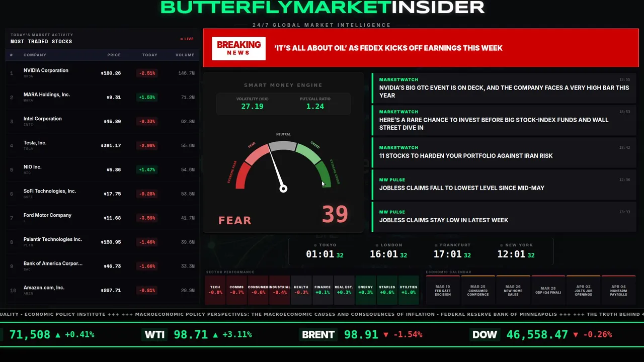
Task: Select the Tesla, Inc. stock row
Action: (103, 145)
